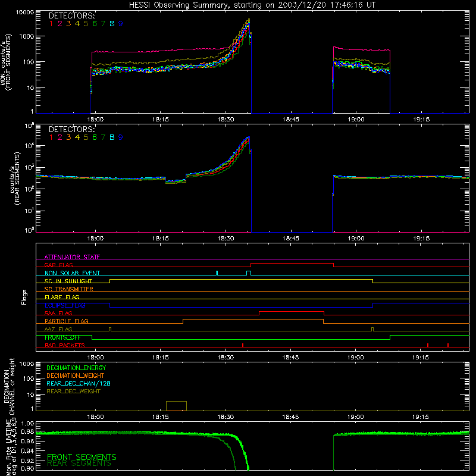Click detector 9 legend in front segments plot

tap(121, 24)
